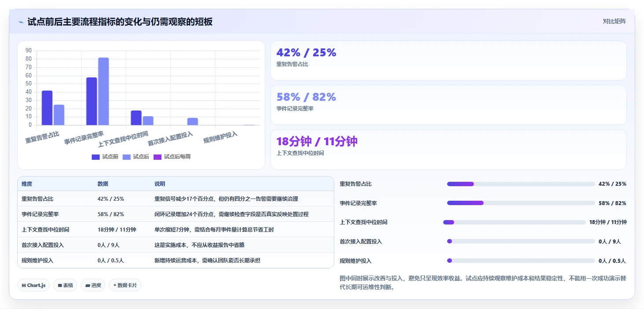644x309 pixels.
Task: Click the 规则维护投入 progress bar
Action: point(521,261)
